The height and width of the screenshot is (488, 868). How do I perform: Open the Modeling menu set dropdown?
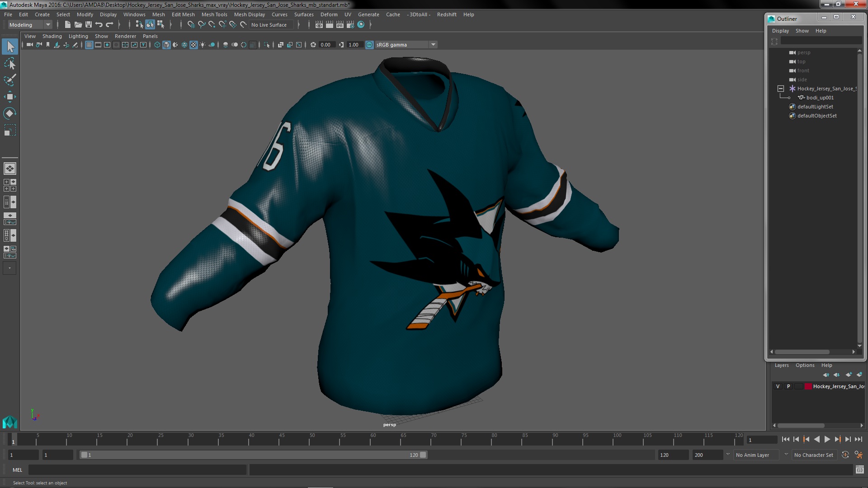(30, 25)
